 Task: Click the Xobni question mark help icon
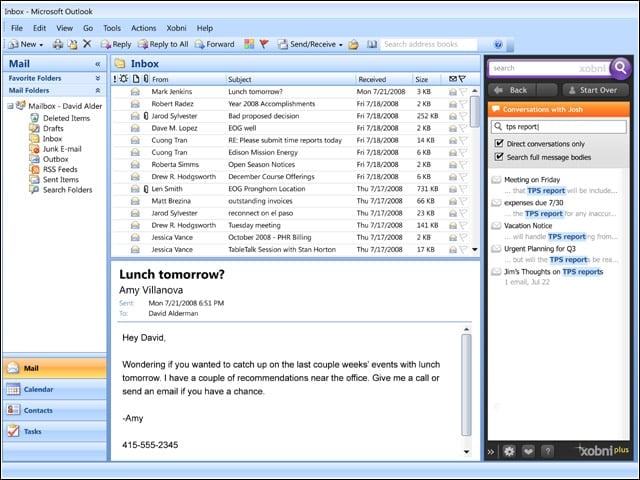547,451
